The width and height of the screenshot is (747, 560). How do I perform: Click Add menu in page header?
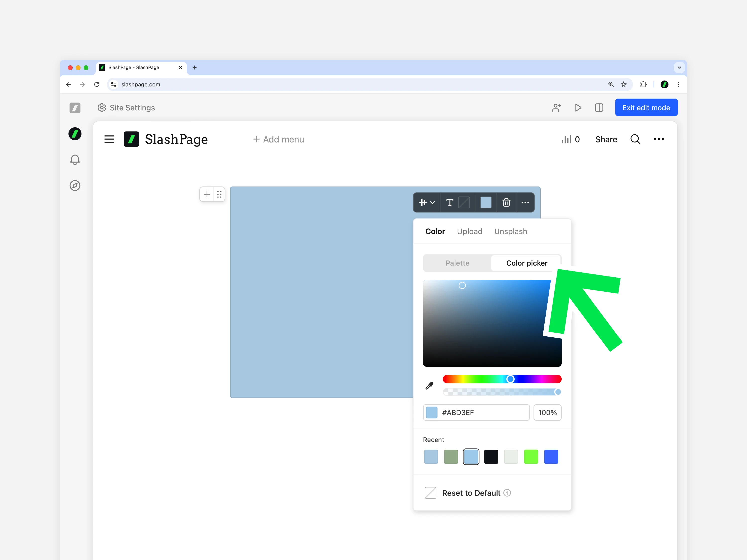click(x=279, y=139)
